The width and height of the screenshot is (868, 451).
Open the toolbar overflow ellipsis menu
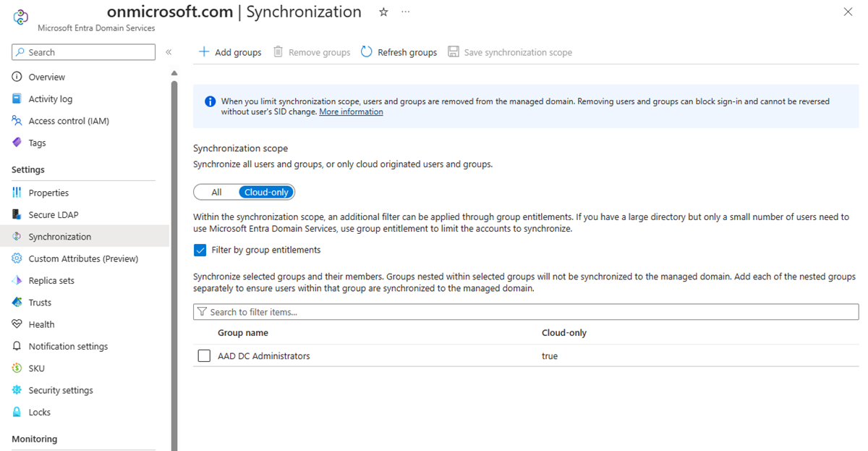[x=405, y=12]
